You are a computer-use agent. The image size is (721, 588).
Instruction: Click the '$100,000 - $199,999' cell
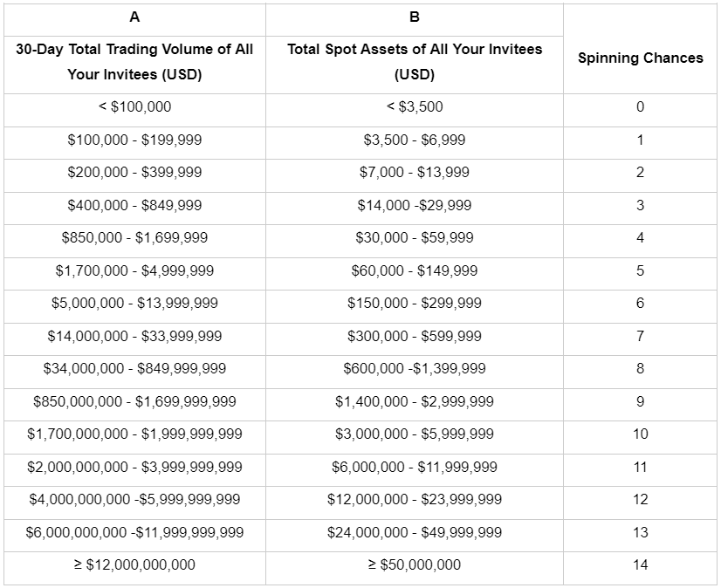point(134,140)
